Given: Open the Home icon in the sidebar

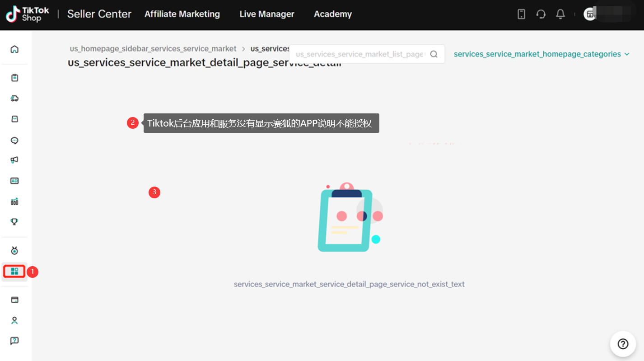Looking at the screenshot, I should [14, 49].
